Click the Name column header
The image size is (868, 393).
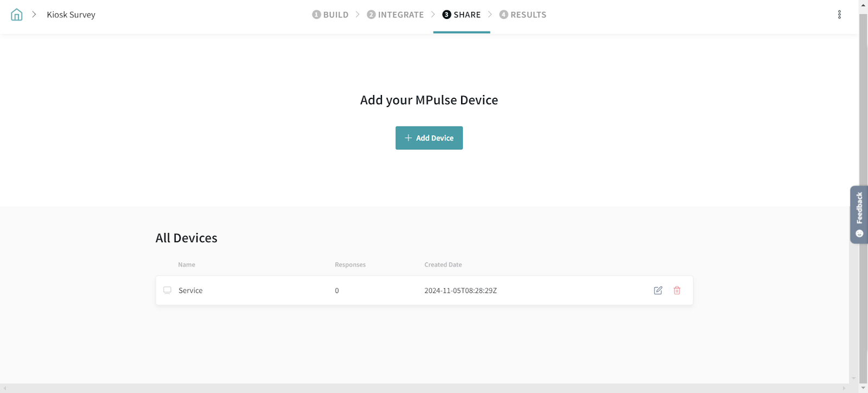[x=187, y=265]
